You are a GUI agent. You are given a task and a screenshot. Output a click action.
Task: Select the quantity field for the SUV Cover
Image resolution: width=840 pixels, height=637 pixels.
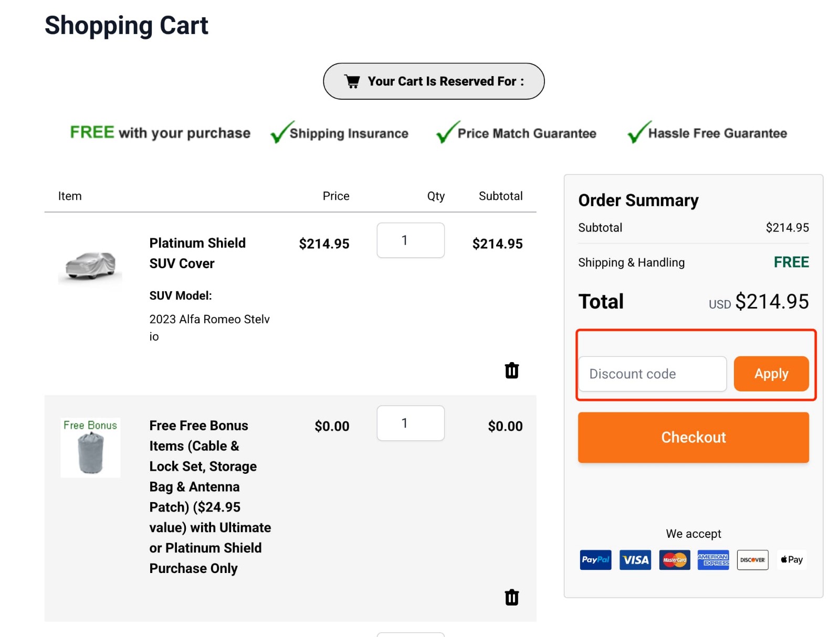411,240
